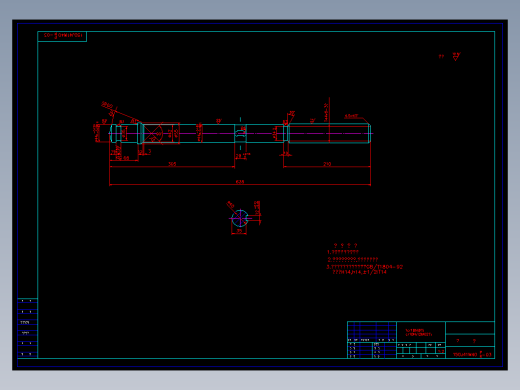Select the drawing number ending in -03 in title block

pyautogui.click(x=472, y=355)
